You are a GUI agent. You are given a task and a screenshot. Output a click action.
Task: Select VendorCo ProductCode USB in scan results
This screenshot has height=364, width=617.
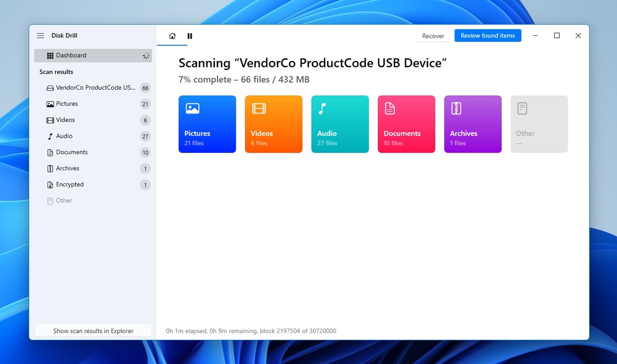point(93,88)
